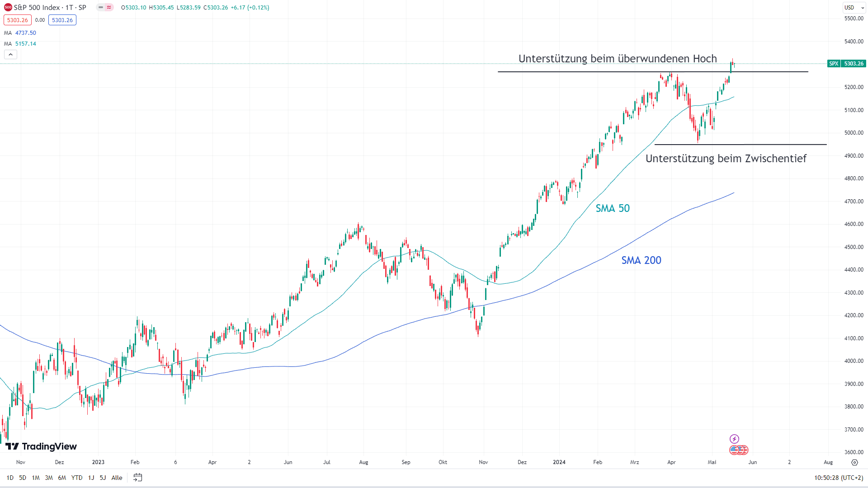Click the grey data-status pill icon
The width and height of the screenshot is (868, 488).
(x=101, y=8)
